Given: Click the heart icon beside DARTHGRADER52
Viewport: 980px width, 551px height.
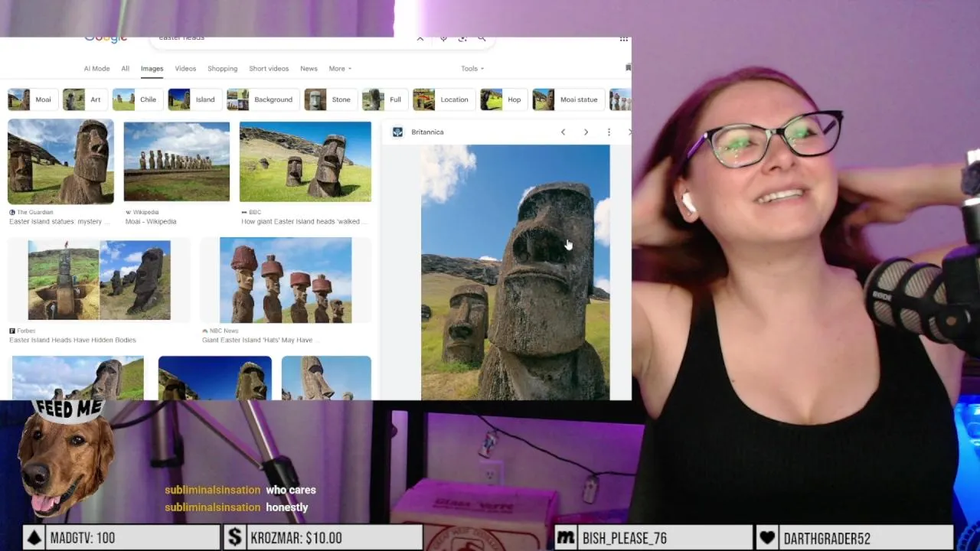Looking at the screenshot, I should coord(767,538).
